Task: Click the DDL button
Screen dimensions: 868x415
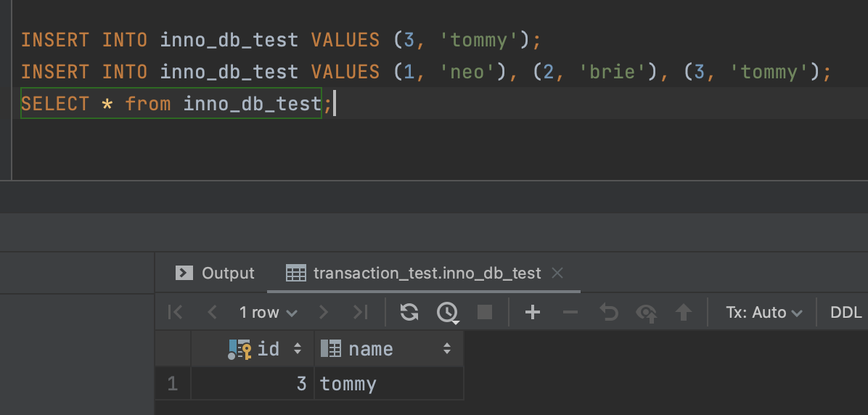Action: [846, 312]
